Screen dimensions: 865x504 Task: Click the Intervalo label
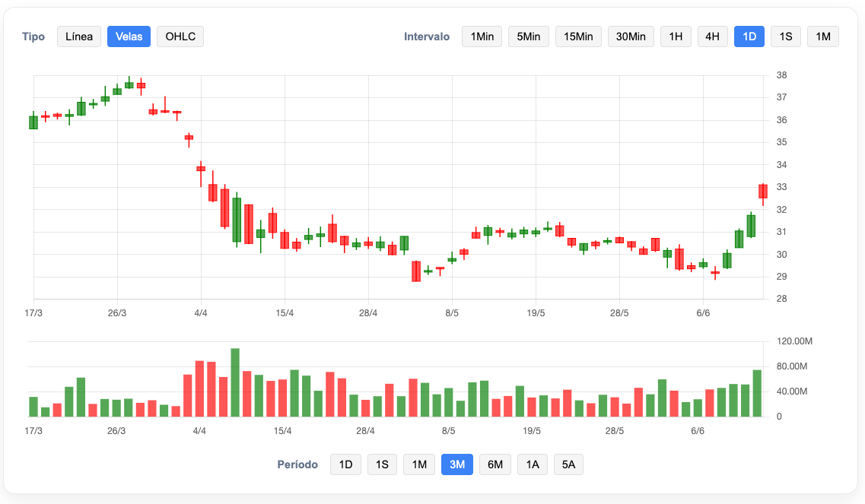(x=427, y=36)
